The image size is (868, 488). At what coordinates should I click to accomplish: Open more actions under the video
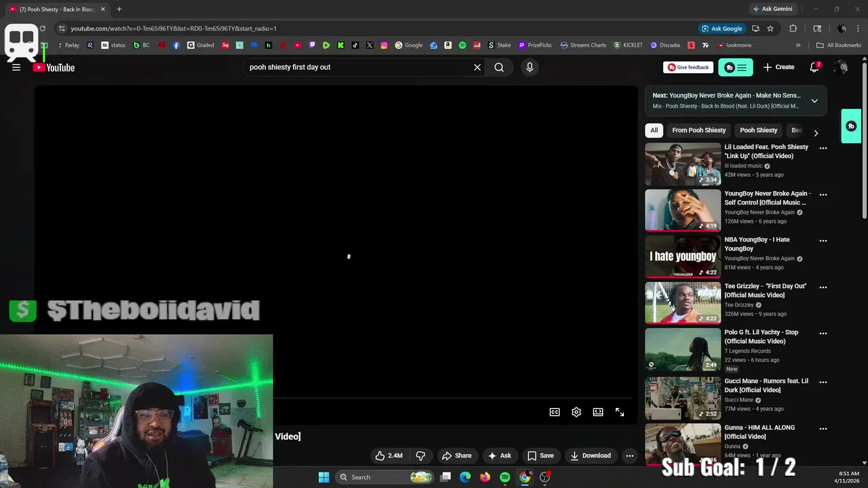pyautogui.click(x=629, y=455)
